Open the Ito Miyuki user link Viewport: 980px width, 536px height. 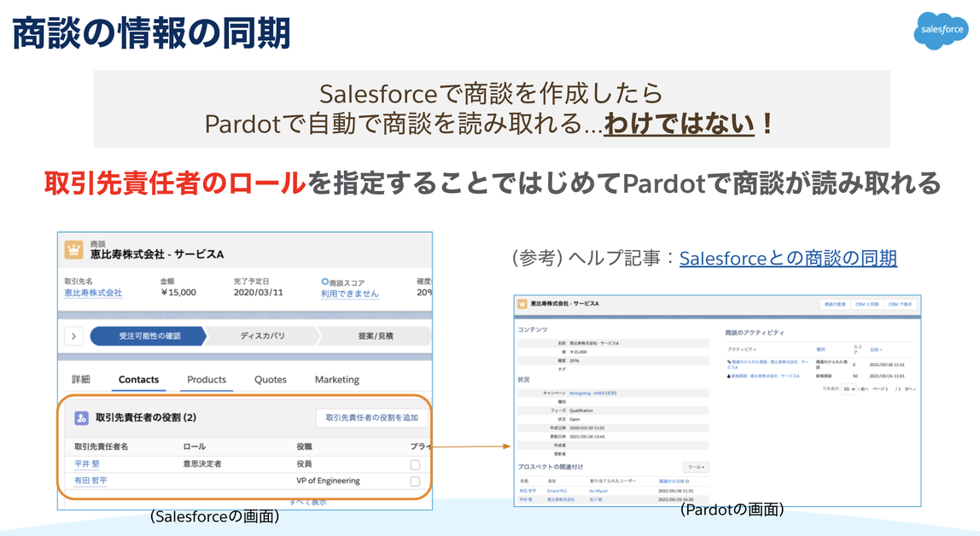tap(598, 491)
